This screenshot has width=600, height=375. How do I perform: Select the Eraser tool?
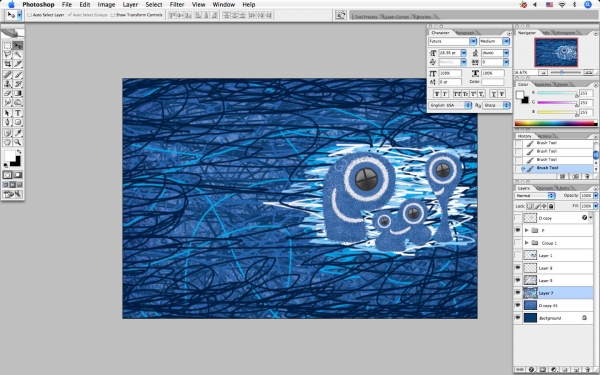point(7,93)
